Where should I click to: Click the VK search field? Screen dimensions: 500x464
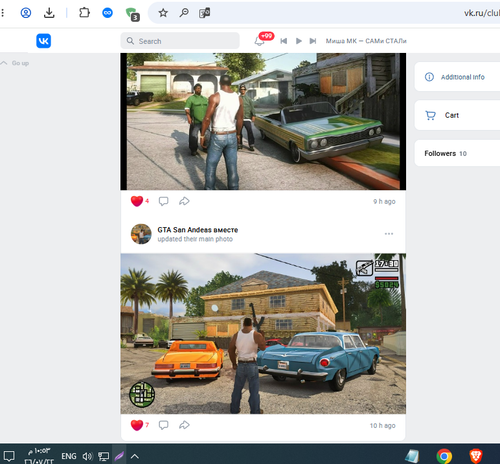(x=180, y=41)
